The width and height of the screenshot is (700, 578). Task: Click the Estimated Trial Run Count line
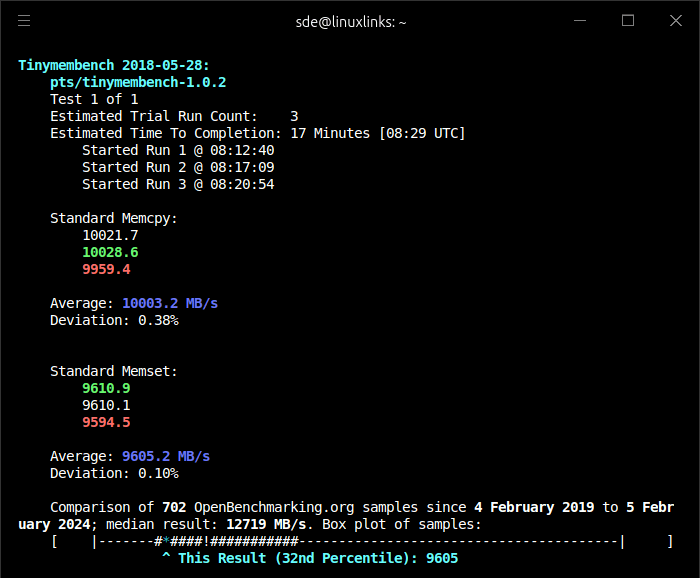174,116
